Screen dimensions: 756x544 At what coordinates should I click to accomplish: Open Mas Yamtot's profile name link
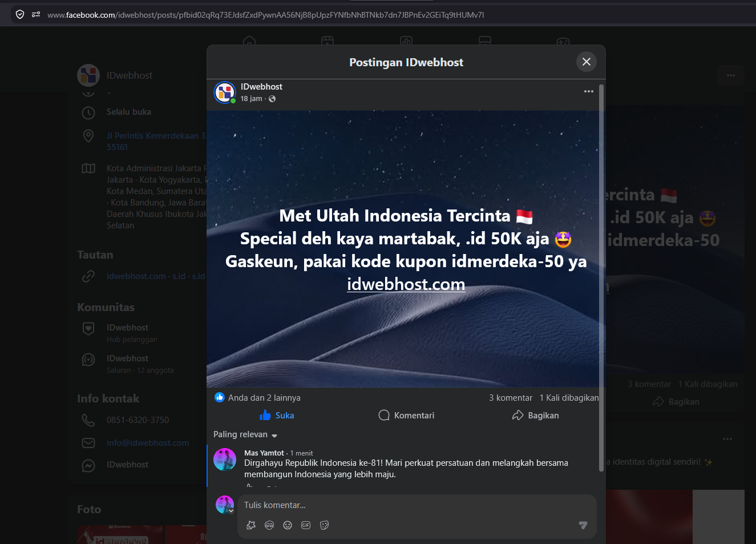264,453
